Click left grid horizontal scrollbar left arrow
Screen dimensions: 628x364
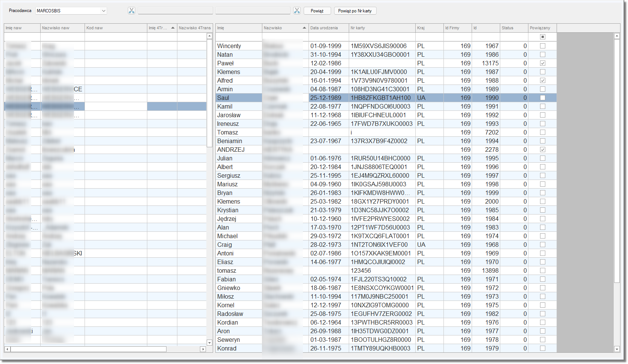pos(7,349)
